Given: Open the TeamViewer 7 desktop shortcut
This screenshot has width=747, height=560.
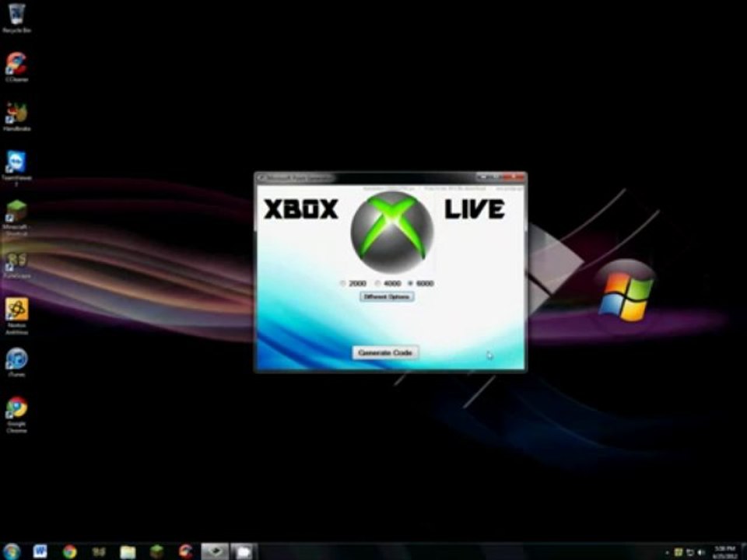Looking at the screenshot, I should tap(16, 168).
